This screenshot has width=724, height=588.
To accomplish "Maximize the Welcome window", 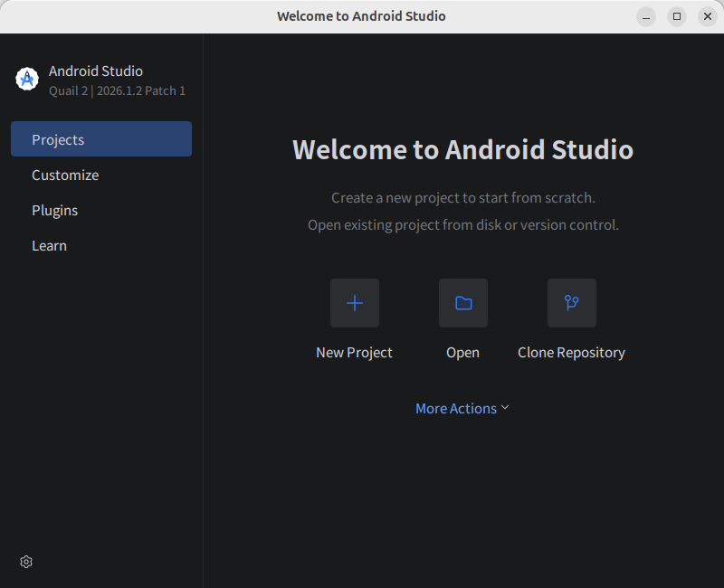I will coord(677,16).
